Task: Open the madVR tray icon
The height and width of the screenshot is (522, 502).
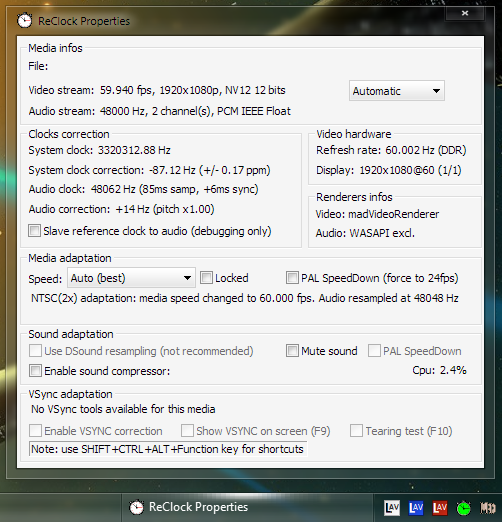Action: point(487,508)
